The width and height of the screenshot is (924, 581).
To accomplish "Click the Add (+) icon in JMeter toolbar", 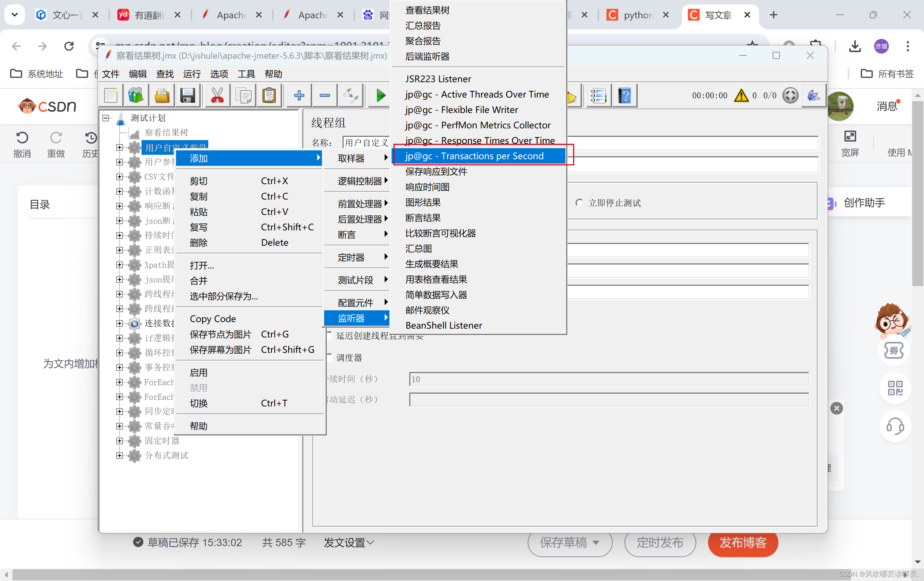I will 298,95.
